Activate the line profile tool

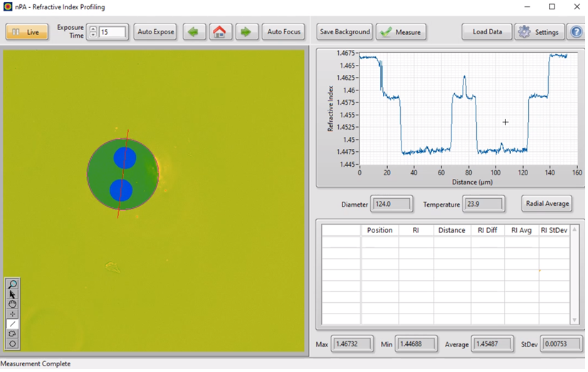13,324
